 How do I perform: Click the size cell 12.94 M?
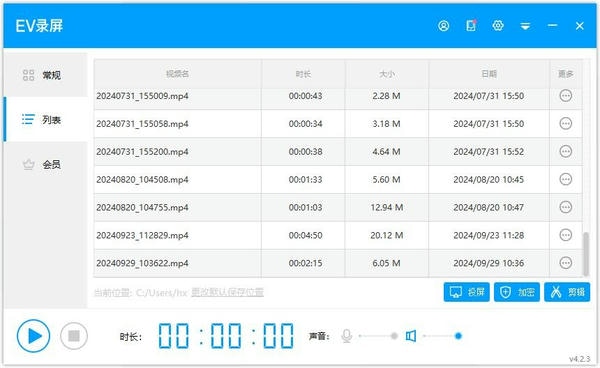click(x=386, y=207)
